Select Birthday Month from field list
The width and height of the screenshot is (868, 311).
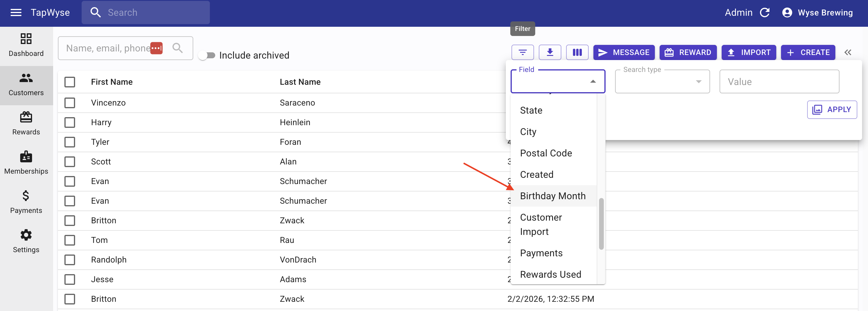553,196
